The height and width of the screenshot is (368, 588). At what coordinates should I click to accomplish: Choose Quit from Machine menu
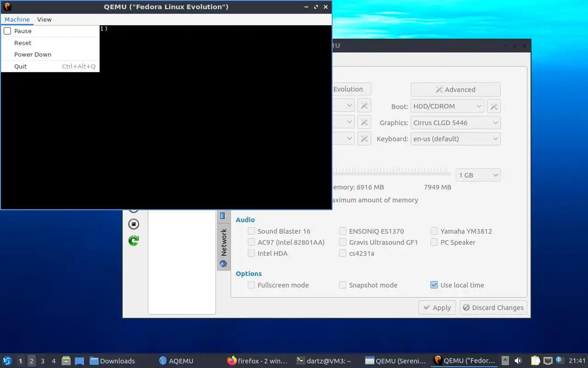[50, 66]
